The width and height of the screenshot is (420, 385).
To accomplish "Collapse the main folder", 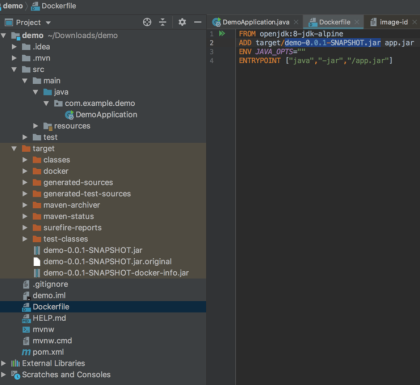I will click(x=25, y=81).
